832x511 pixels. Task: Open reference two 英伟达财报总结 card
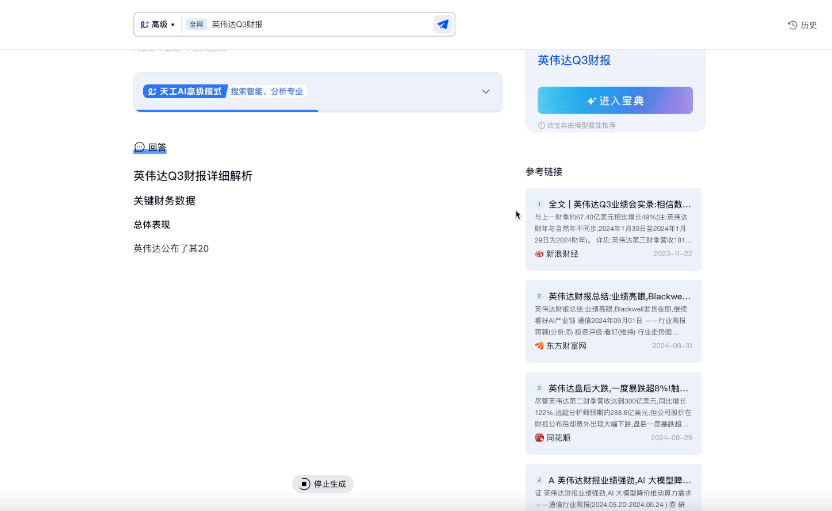(613, 322)
